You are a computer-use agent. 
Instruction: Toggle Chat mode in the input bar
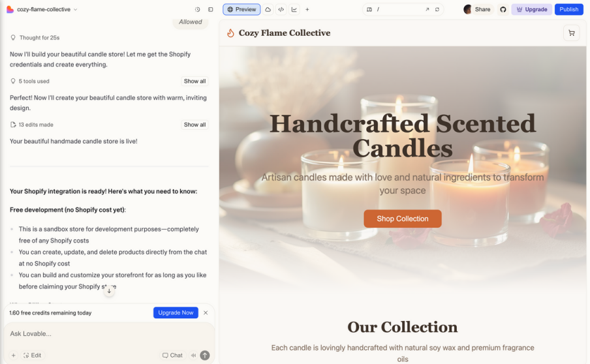[x=172, y=356]
